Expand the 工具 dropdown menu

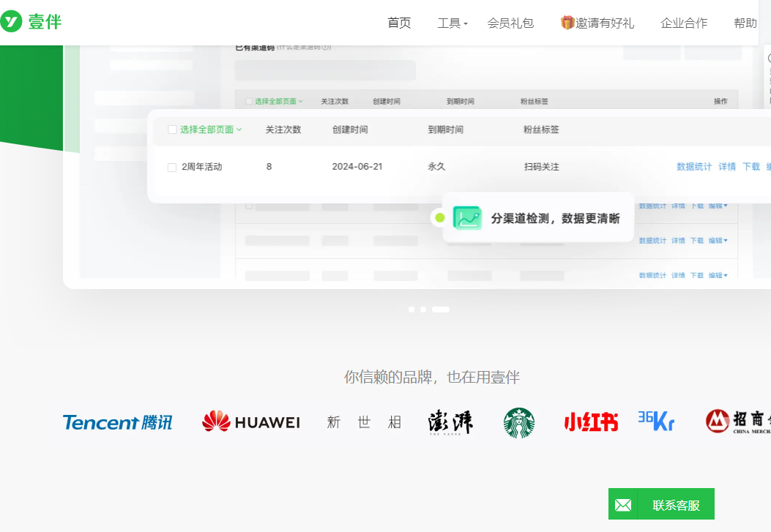click(x=452, y=23)
